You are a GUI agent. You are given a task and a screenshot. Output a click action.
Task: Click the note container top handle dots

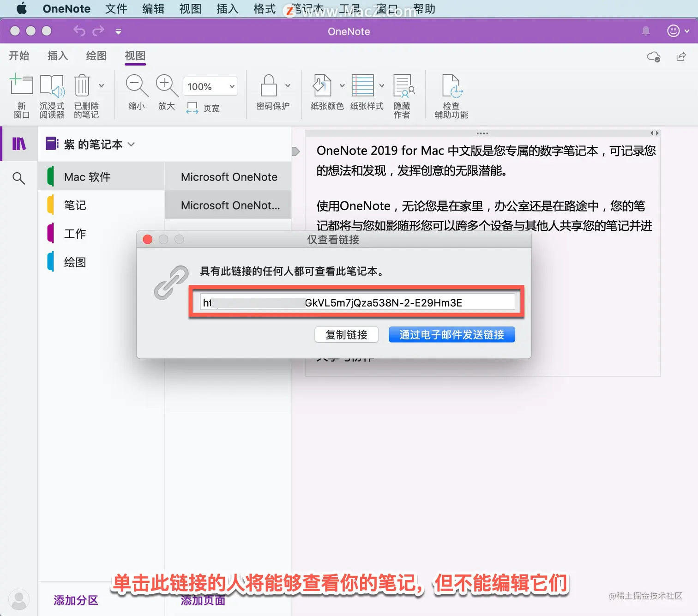pyautogui.click(x=482, y=133)
